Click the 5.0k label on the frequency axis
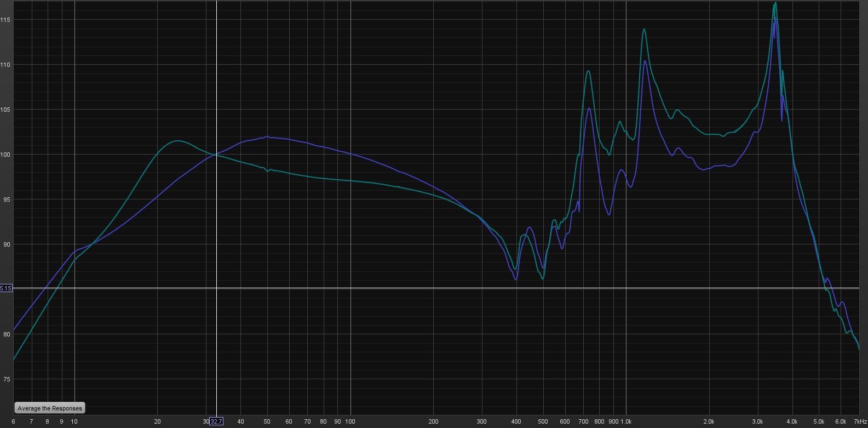This screenshot has width=868, height=428. [x=819, y=421]
